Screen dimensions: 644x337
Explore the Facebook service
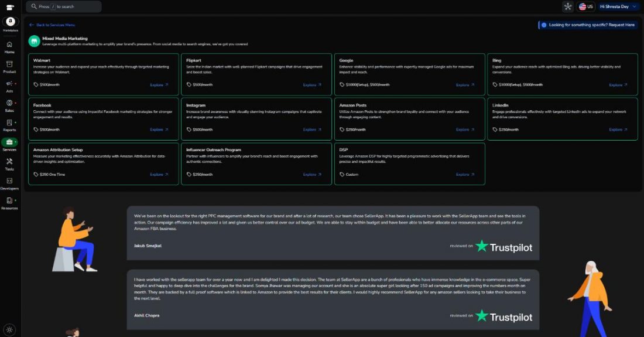click(x=159, y=130)
